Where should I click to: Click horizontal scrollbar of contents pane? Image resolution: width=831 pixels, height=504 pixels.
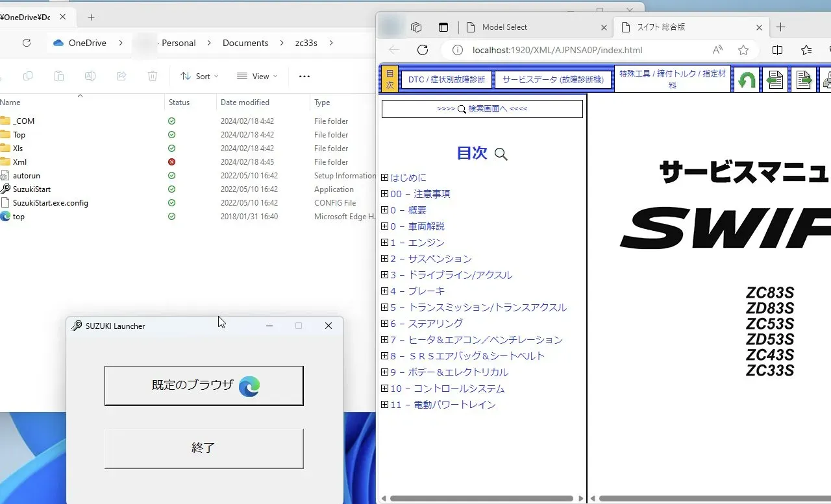(482, 499)
